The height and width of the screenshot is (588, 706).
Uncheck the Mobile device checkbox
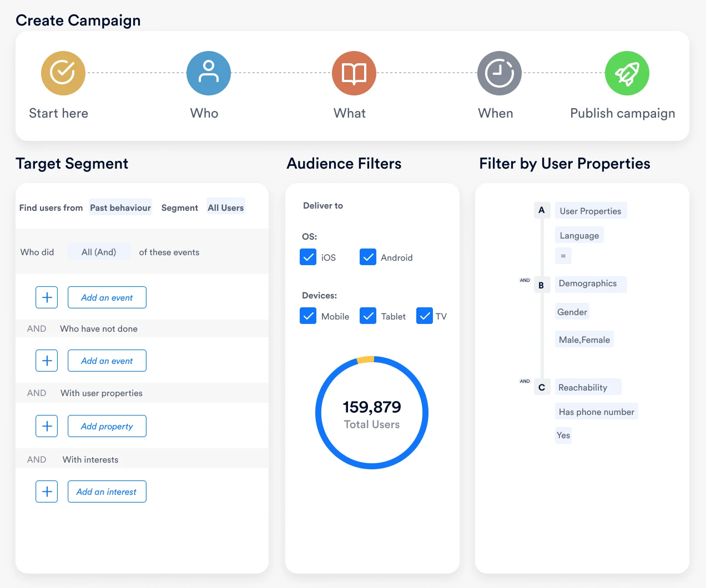[x=308, y=316]
